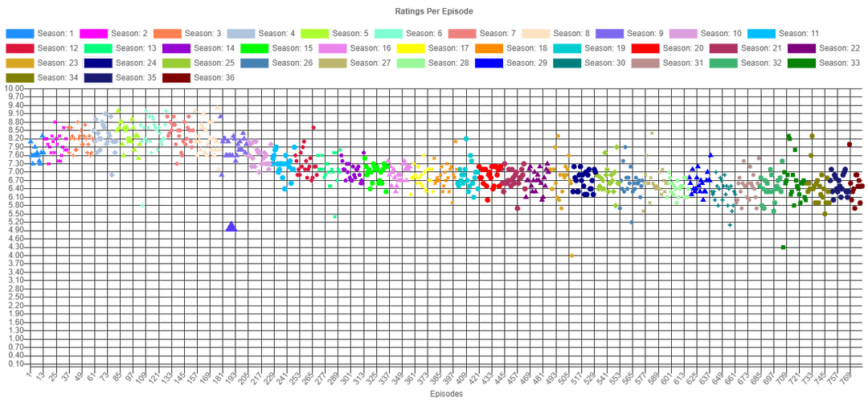Click the 7.00 y-axis label

tap(17, 171)
